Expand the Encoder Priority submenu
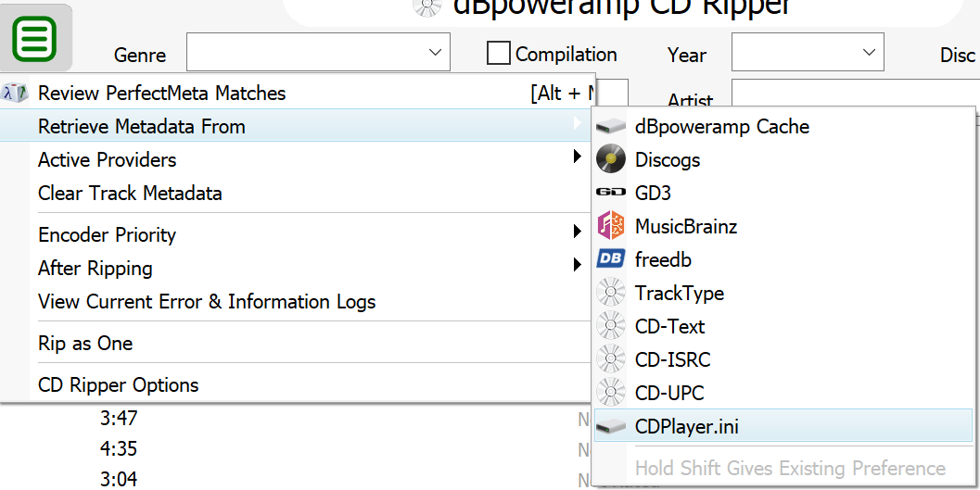Image resolution: width=980 pixels, height=490 pixels. pyautogui.click(x=578, y=233)
